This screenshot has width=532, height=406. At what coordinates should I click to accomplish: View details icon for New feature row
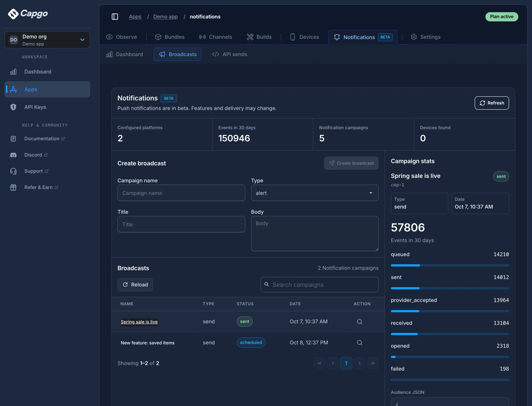click(360, 343)
